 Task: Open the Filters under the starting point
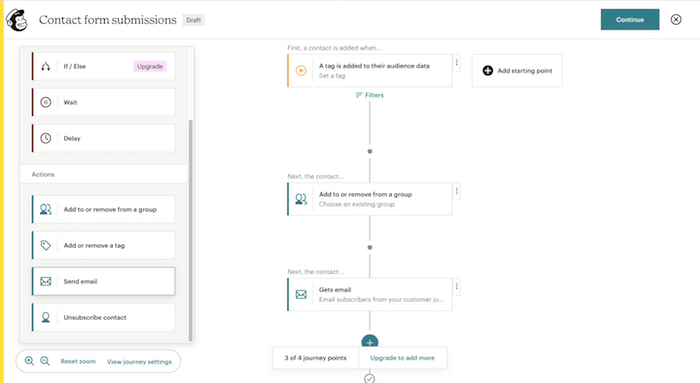[x=370, y=95]
